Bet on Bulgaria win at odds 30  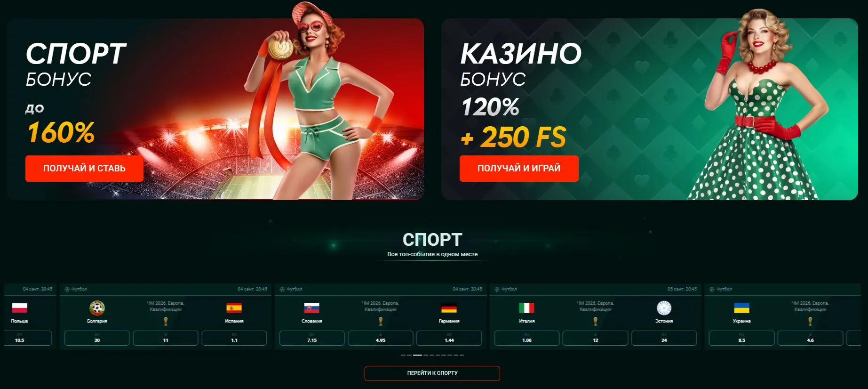coord(97,338)
